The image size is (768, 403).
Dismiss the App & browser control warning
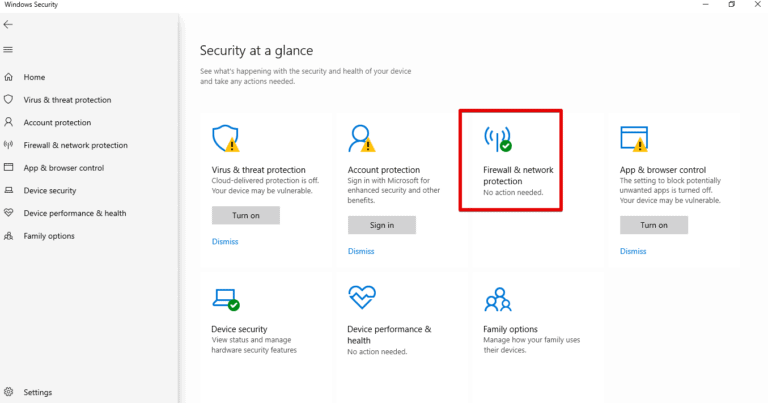pos(633,251)
